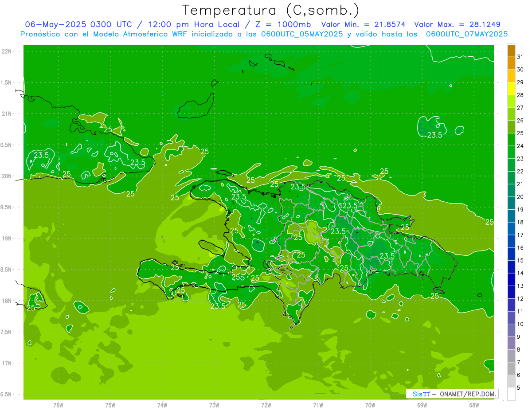Click the 26 label on the color scale
This screenshot has width=532, height=411.
[x=520, y=120]
